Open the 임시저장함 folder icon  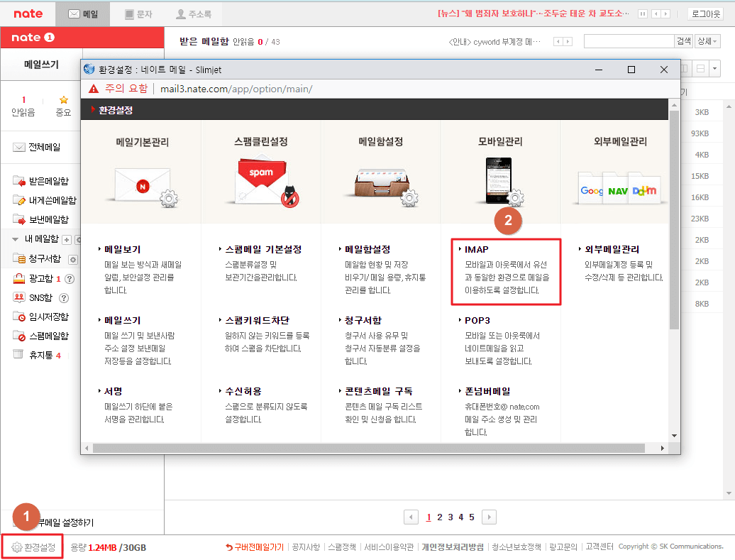coord(18,317)
